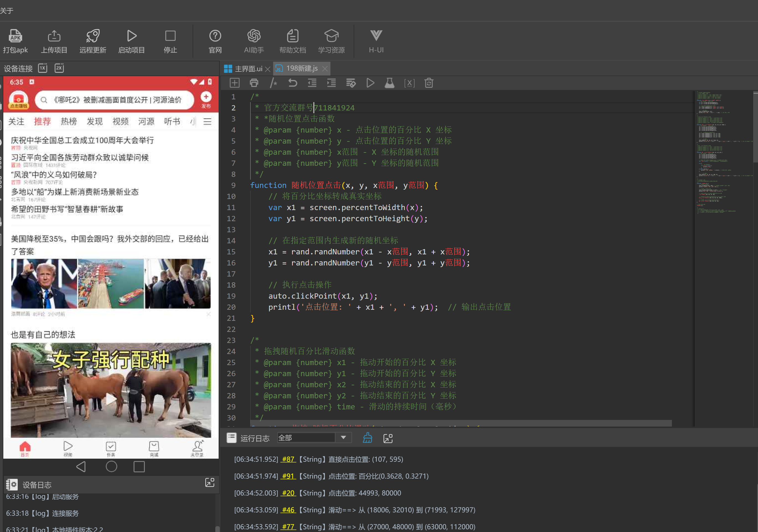This screenshot has width=758, height=532.
Task: Toggle comment with the /* icon
Action: click(x=273, y=83)
